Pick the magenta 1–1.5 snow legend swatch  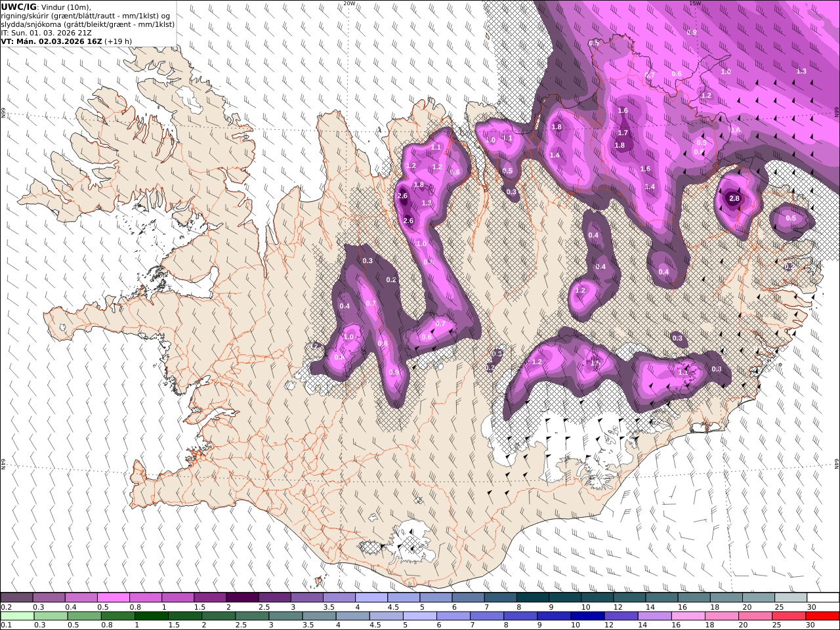177,598
